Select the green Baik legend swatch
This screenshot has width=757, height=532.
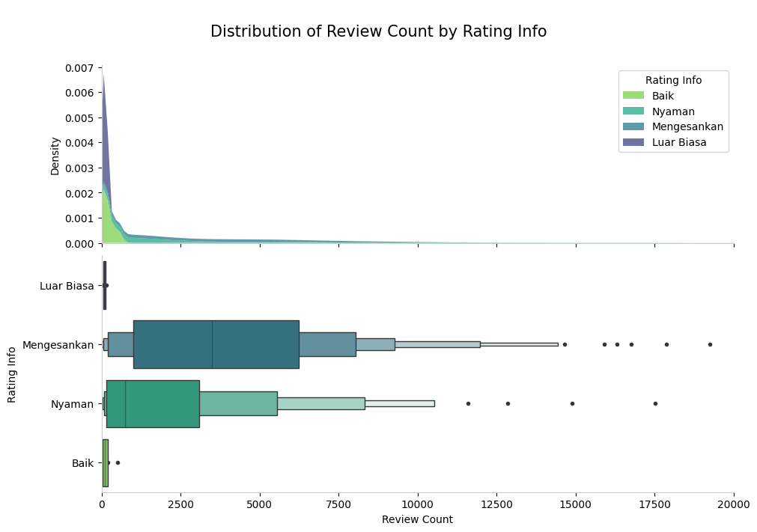click(x=633, y=95)
